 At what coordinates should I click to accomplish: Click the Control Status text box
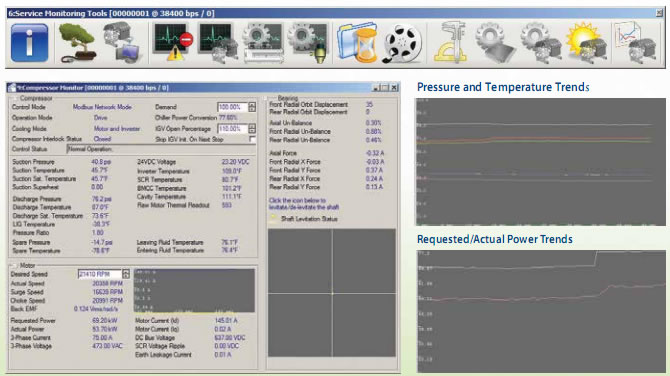pos(162,149)
